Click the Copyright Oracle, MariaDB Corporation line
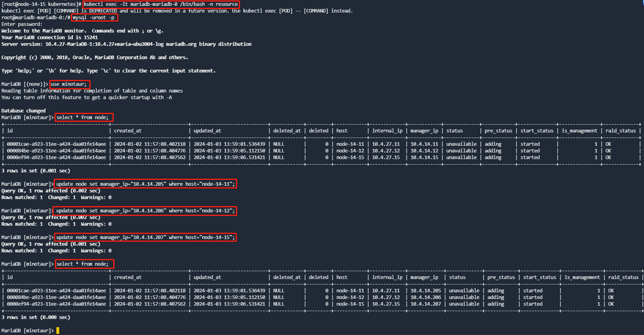Screen dimensions: 644x335 click(x=95, y=57)
